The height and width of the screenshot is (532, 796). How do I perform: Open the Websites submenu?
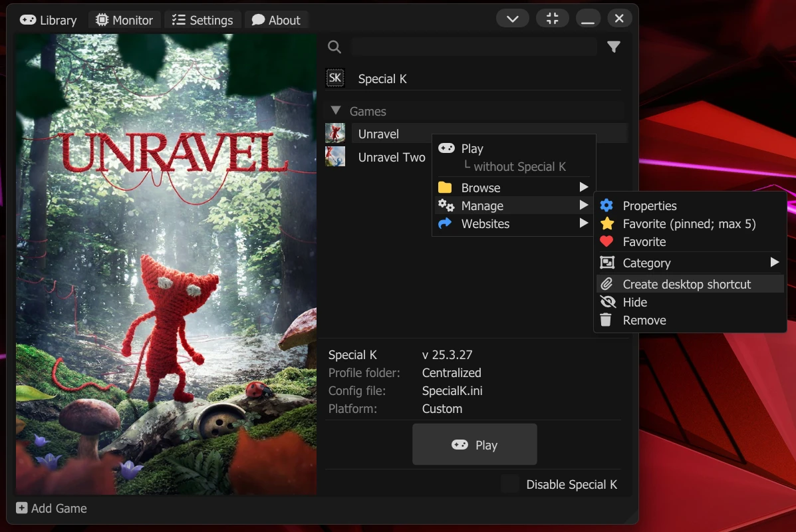[x=514, y=224]
